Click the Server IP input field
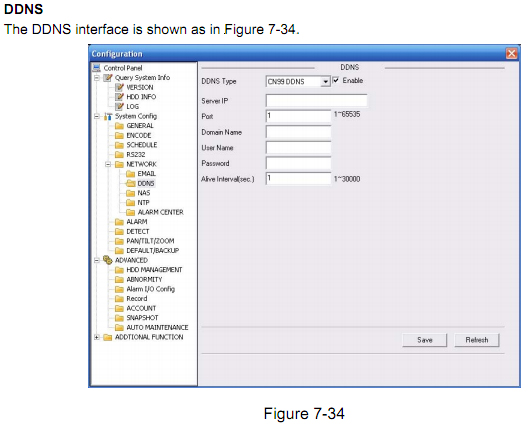This screenshot has width=530, height=430. 316,101
